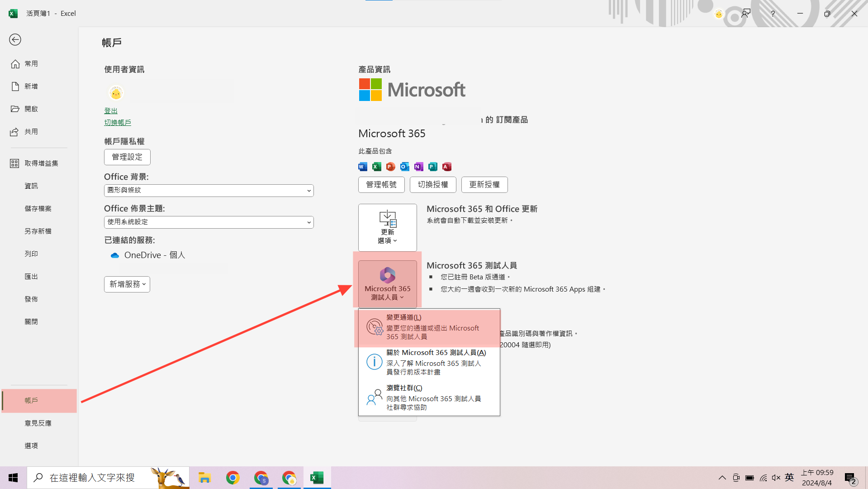The width and height of the screenshot is (868, 489).
Task: Click the Wi-Fi network tray icon
Action: [x=764, y=478]
